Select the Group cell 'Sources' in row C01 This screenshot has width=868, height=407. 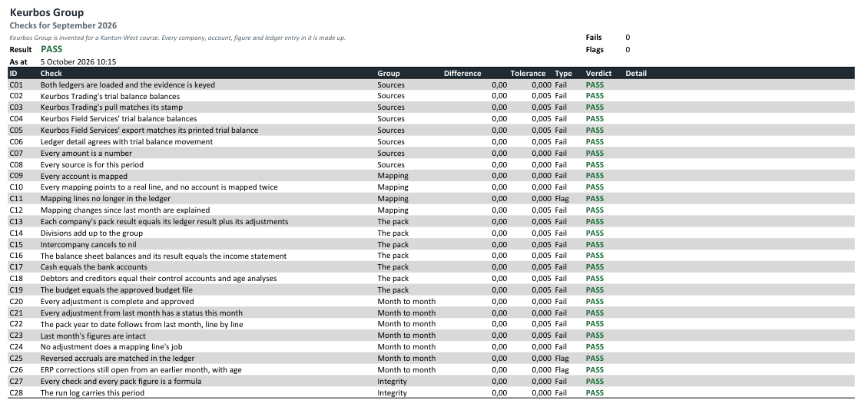[x=391, y=84]
